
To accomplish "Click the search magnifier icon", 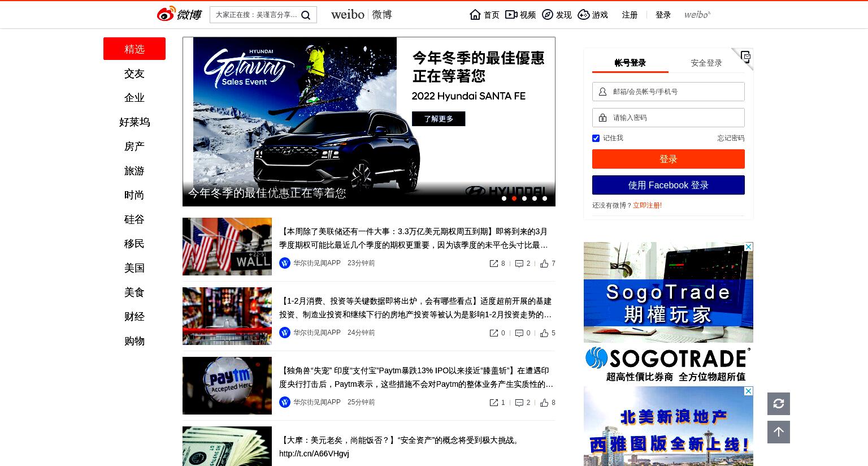I will (x=306, y=15).
